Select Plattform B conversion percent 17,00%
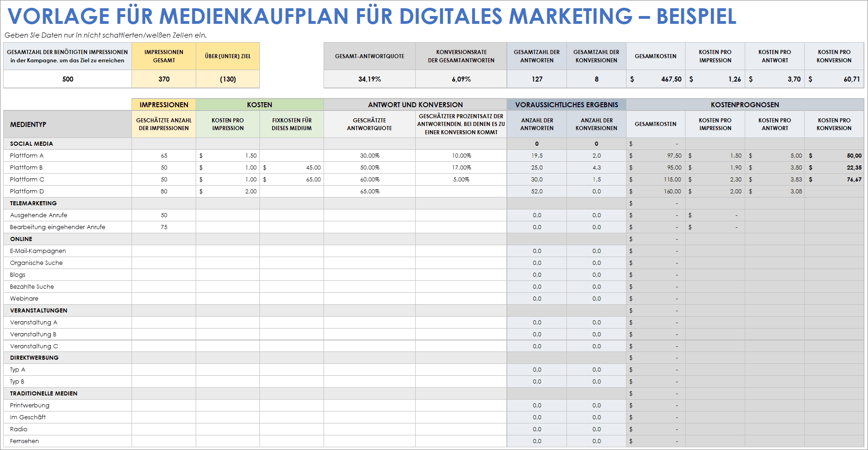Image resolution: width=868 pixels, height=450 pixels. pos(461,167)
